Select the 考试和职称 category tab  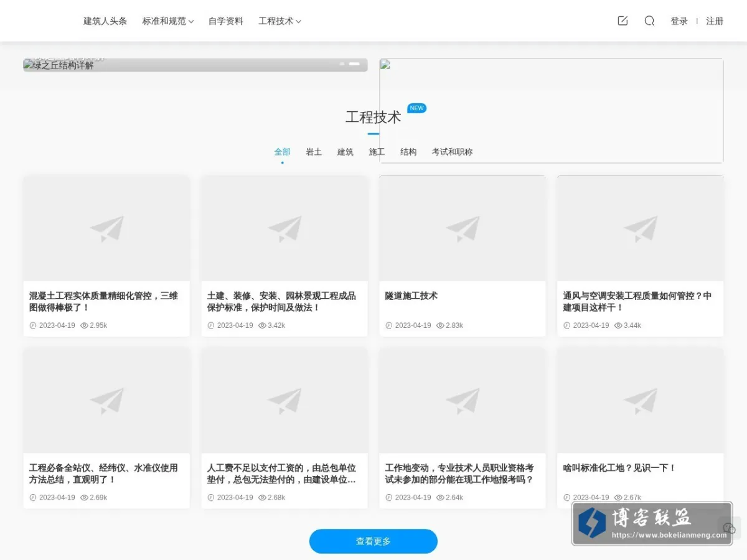(x=453, y=152)
